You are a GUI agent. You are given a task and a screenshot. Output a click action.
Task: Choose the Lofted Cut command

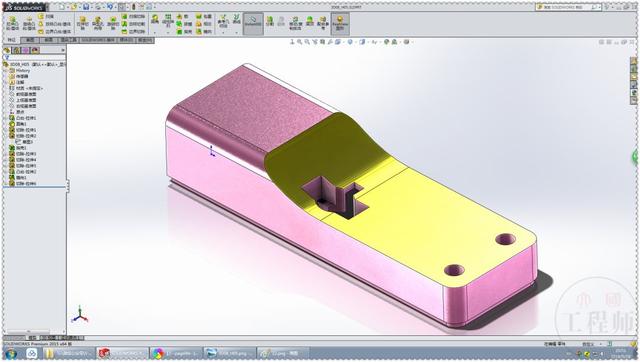coord(133,24)
